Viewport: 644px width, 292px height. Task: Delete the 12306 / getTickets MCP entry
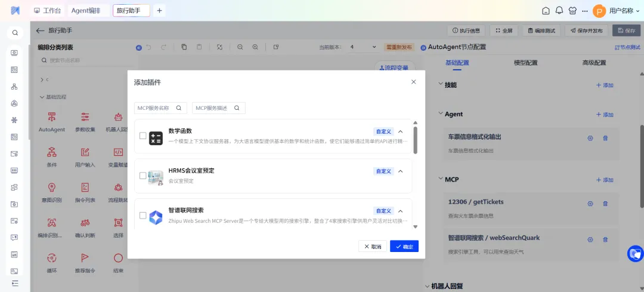(605, 204)
